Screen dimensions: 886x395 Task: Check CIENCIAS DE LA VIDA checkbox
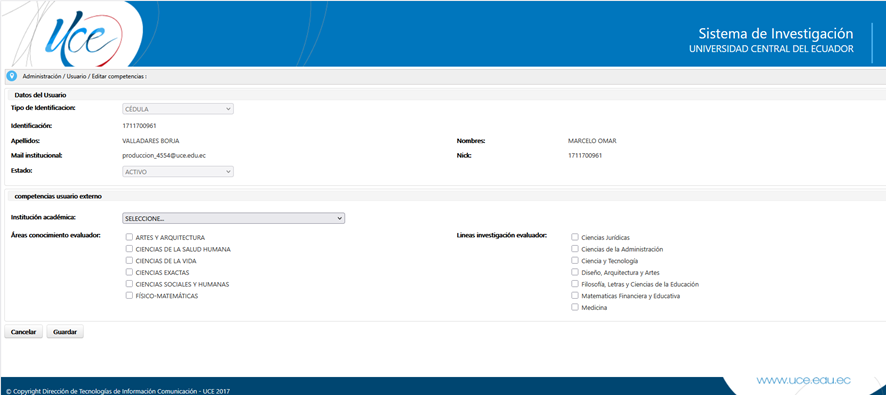point(129,261)
